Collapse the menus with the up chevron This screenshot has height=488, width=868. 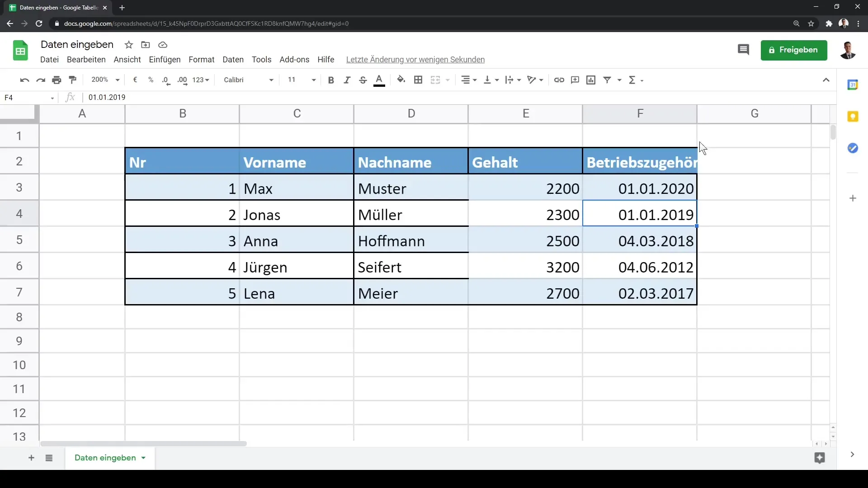(x=826, y=80)
